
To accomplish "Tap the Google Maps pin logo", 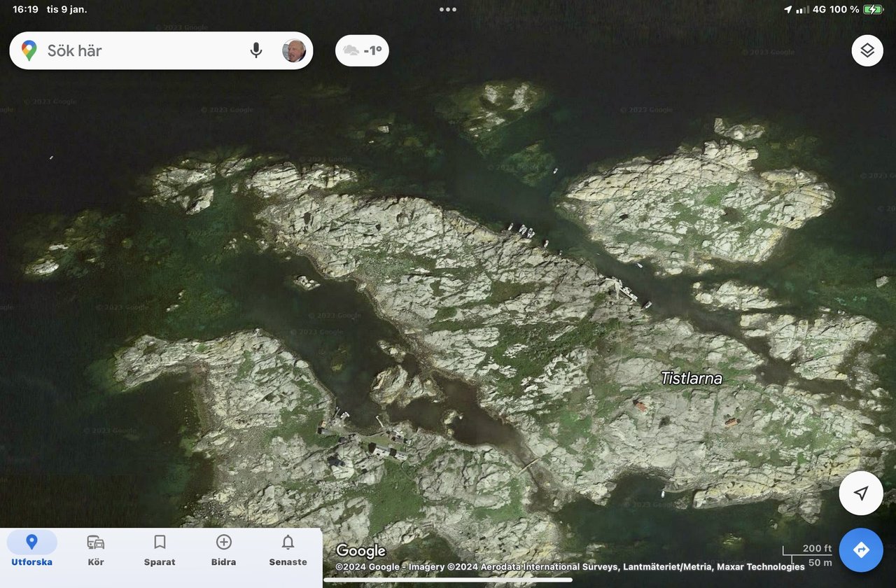I will [x=29, y=50].
